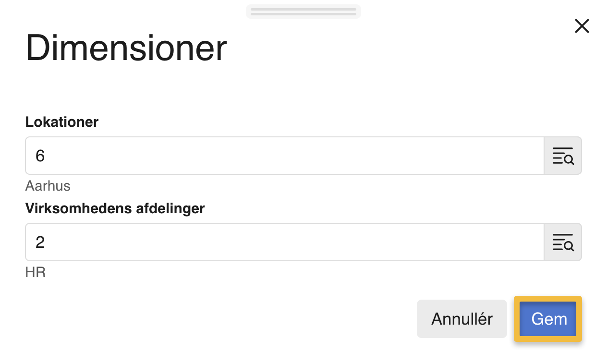Click the Aarhus helper text
Screen dimensions: 607x364
click(48, 186)
